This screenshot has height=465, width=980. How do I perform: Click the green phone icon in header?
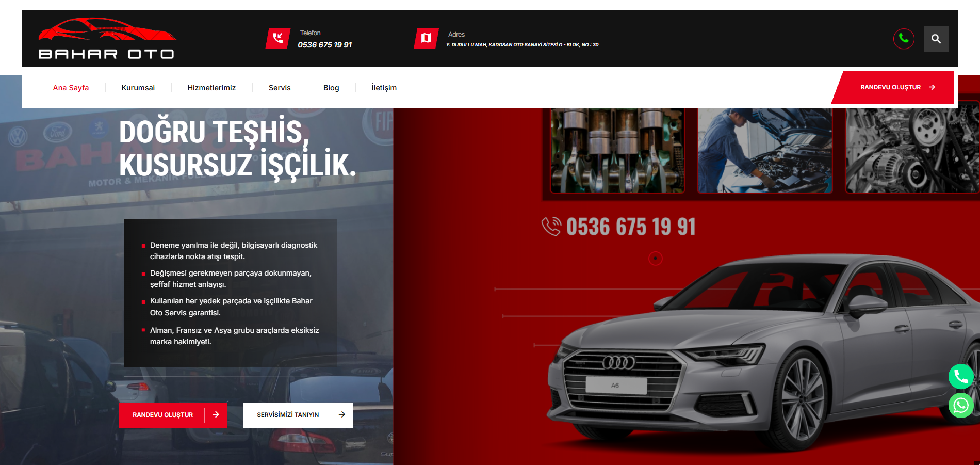[x=904, y=39]
